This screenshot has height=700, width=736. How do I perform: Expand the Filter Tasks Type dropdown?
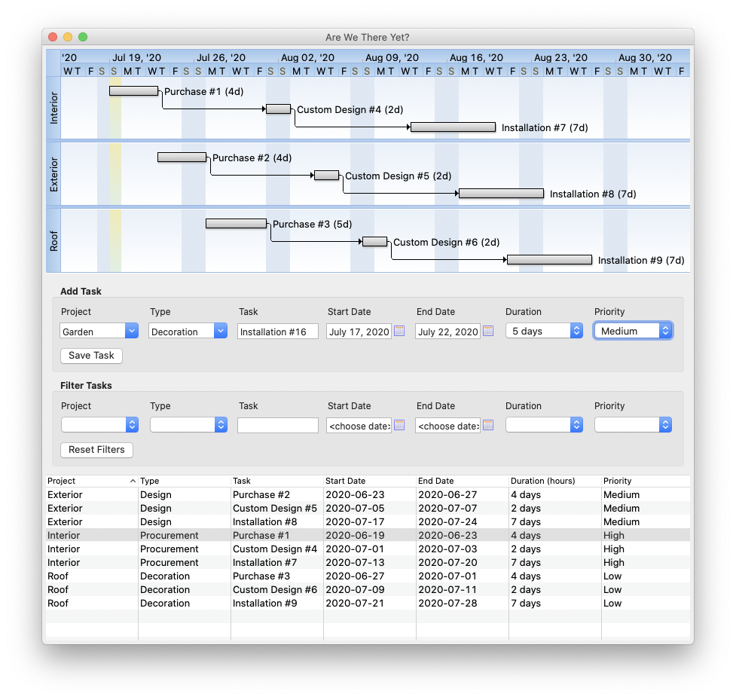point(188,426)
